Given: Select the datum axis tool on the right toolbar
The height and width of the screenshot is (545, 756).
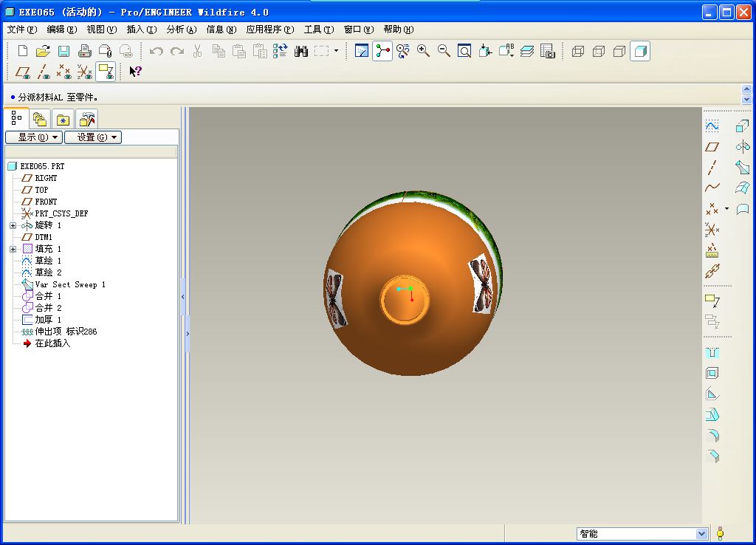Looking at the screenshot, I should pyautogui.click(x=712, y=168).
